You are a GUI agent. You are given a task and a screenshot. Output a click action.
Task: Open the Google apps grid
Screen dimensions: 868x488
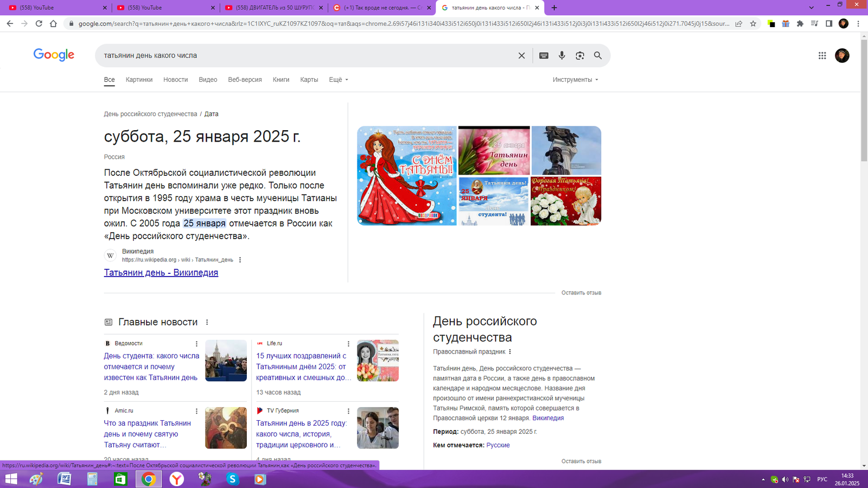(x=822, y=55)
